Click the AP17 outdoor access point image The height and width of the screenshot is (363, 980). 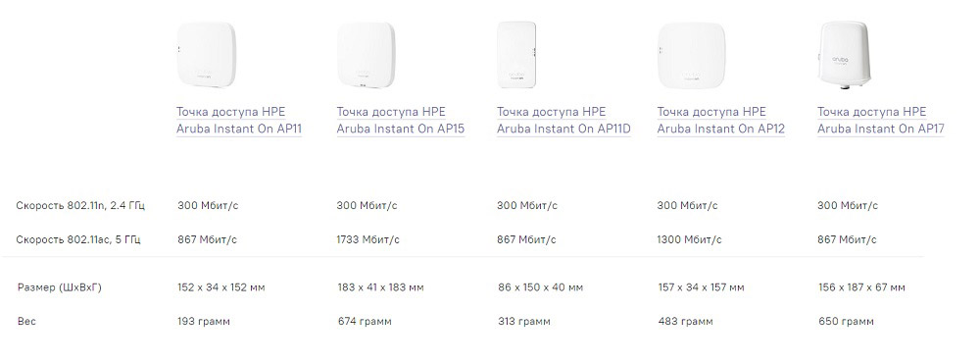coord(843,56)
